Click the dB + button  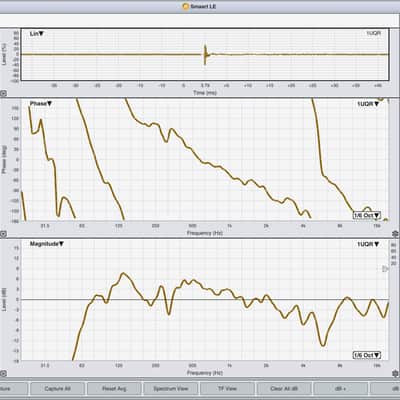[x=341, y=389]
